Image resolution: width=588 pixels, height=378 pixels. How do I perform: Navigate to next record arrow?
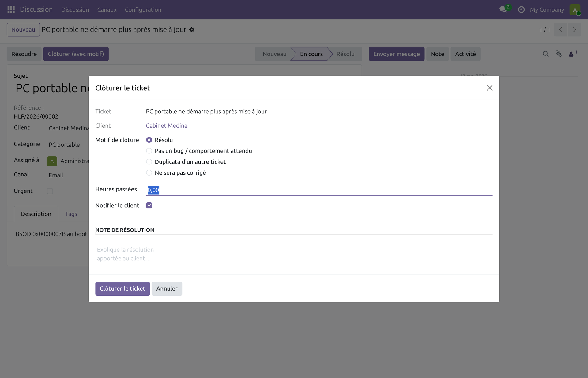pos(575,29)
